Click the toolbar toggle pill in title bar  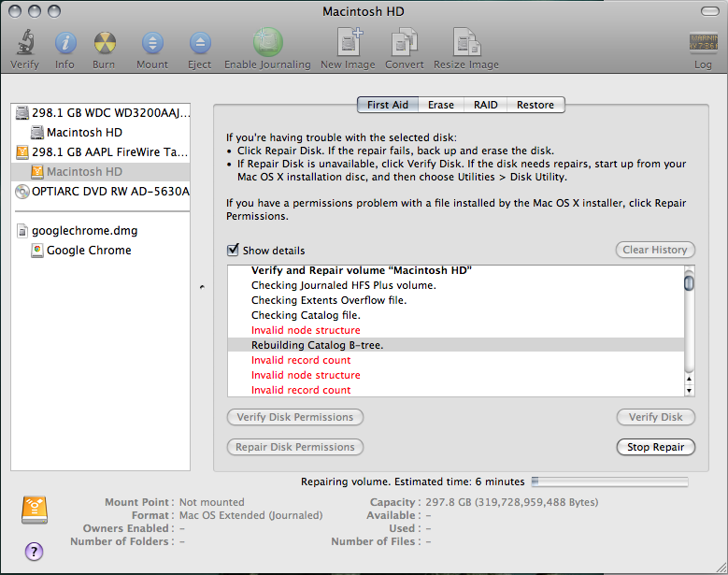click(x=710, y=11)
